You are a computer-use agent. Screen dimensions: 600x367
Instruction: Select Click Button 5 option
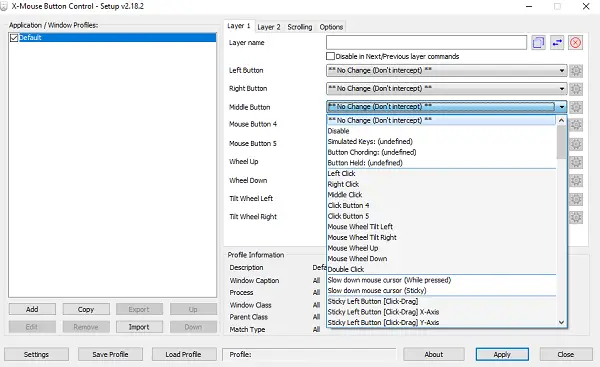[441, 216]
